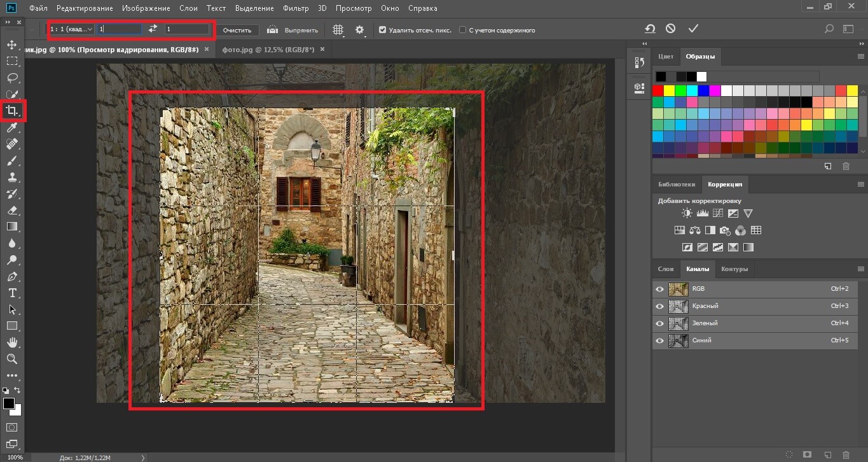Select the Lasso tool
This screenshot has height=462, width=868.
point(11,78)
